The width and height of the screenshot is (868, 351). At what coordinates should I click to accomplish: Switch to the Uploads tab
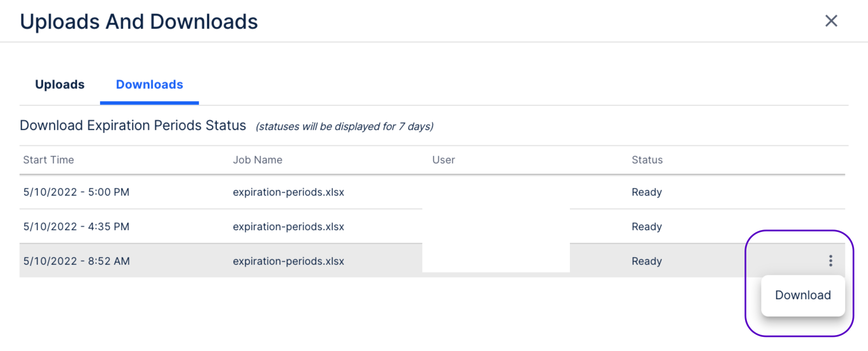click(60, 84)
